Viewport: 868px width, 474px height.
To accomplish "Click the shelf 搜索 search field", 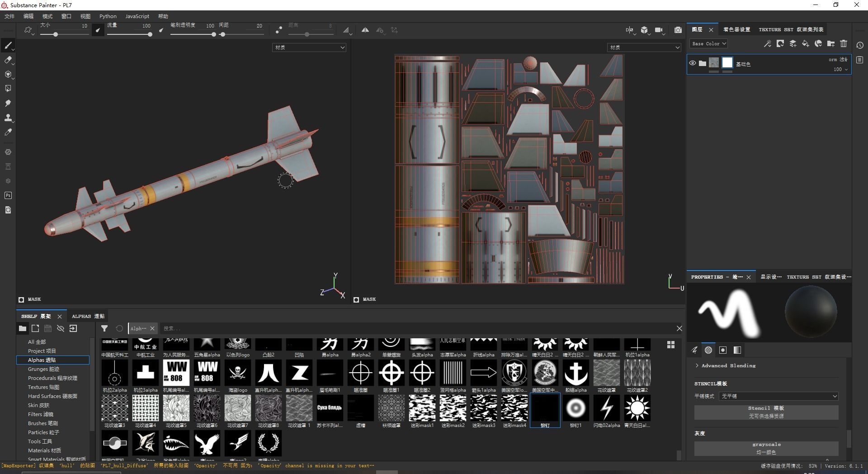I will (416, 328).
